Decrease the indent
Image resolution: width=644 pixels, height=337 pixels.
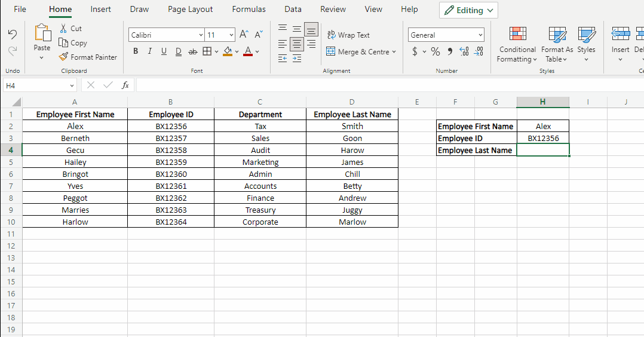coord(283,59)
